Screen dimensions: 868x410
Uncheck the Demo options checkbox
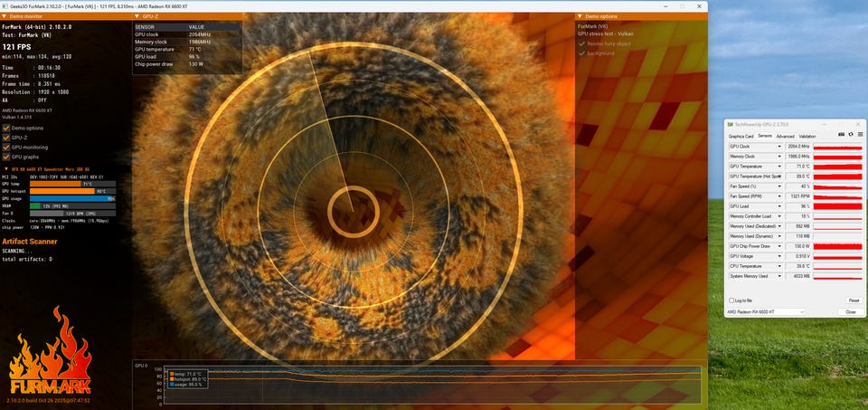(x=6, y=128)
